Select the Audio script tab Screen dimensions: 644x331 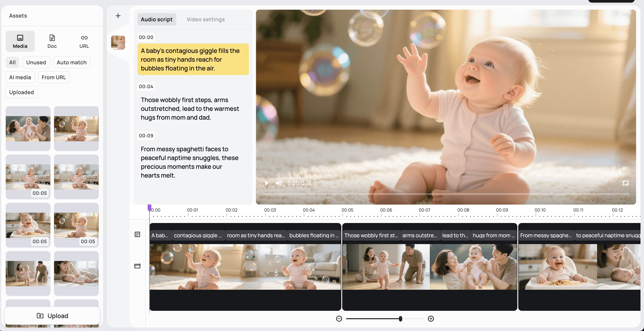click(157, 19)
